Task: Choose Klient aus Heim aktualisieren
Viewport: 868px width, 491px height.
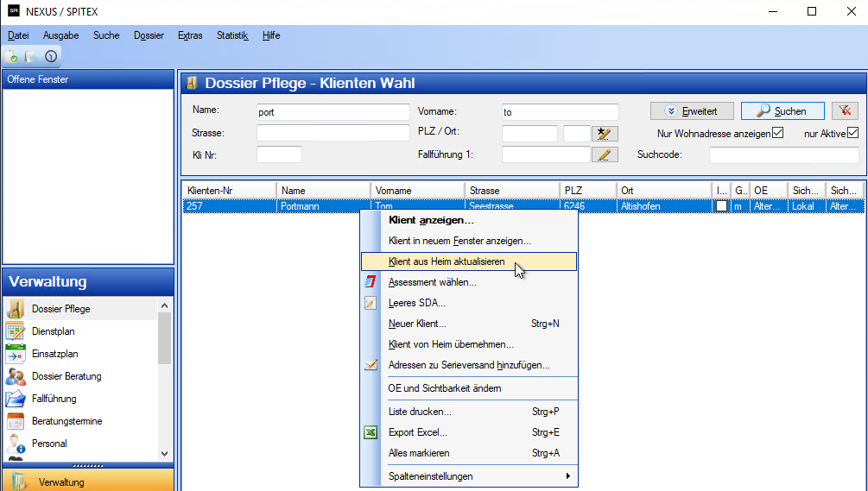Action: tap(447, 261)
